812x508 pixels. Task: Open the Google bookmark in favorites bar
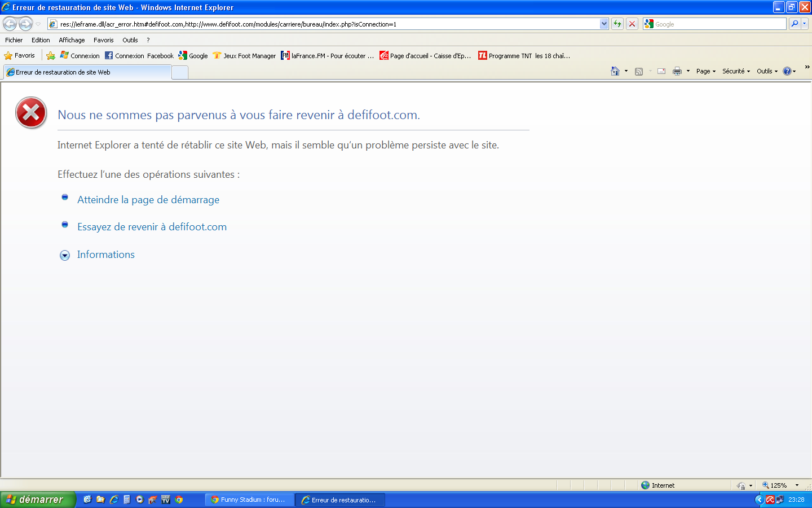point(193,55)
